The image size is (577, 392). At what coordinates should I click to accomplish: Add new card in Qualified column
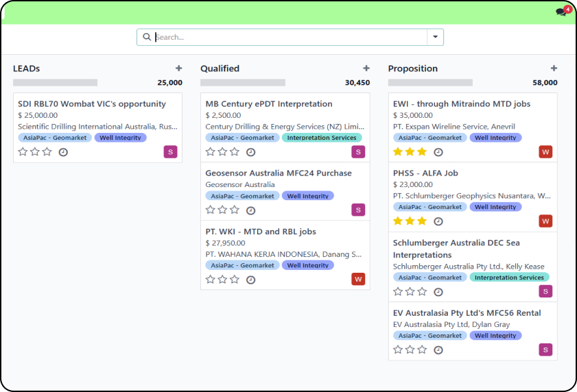366,69
